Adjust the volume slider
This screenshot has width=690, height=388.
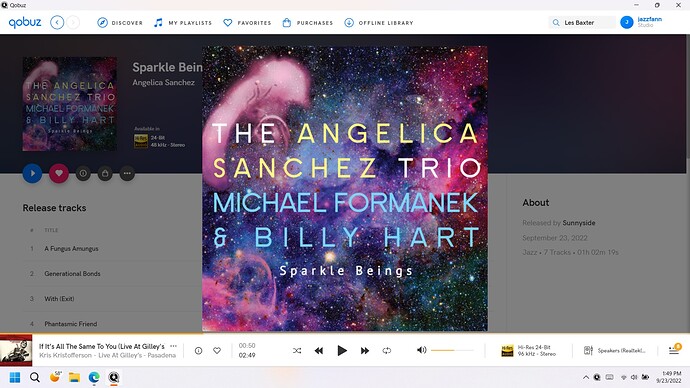click(452, 350)
